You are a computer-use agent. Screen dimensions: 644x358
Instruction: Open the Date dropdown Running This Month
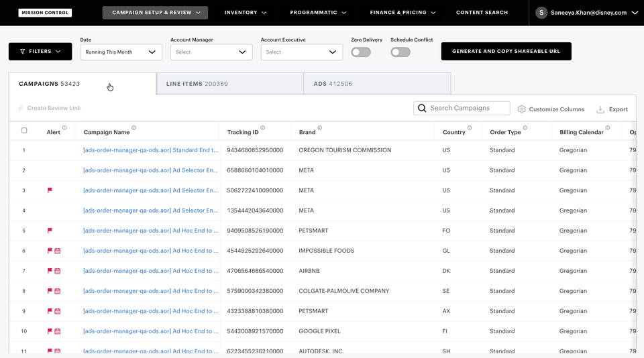[121, 52]
